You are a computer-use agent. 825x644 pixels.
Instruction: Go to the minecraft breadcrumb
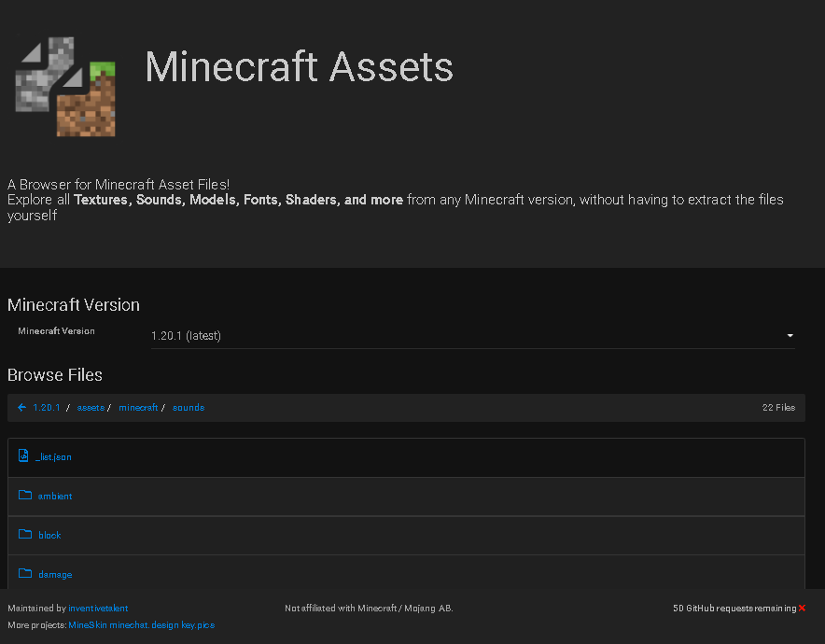click(x=138, y=407)
